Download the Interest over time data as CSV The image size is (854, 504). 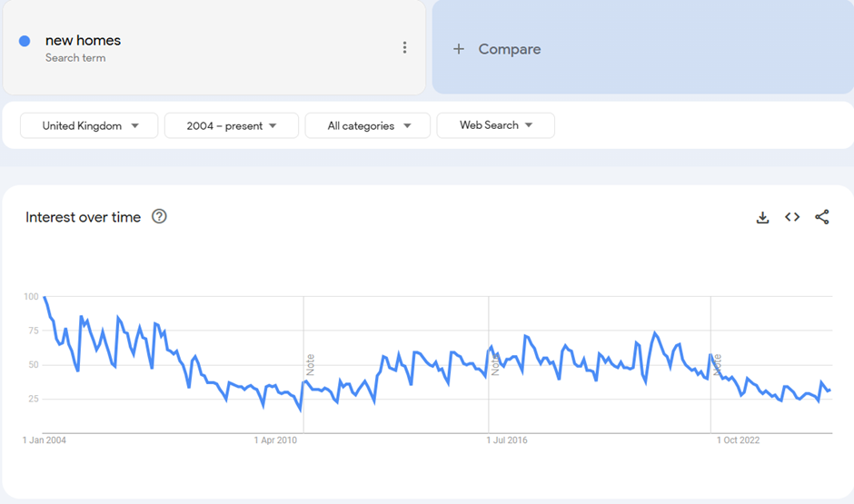762,217
